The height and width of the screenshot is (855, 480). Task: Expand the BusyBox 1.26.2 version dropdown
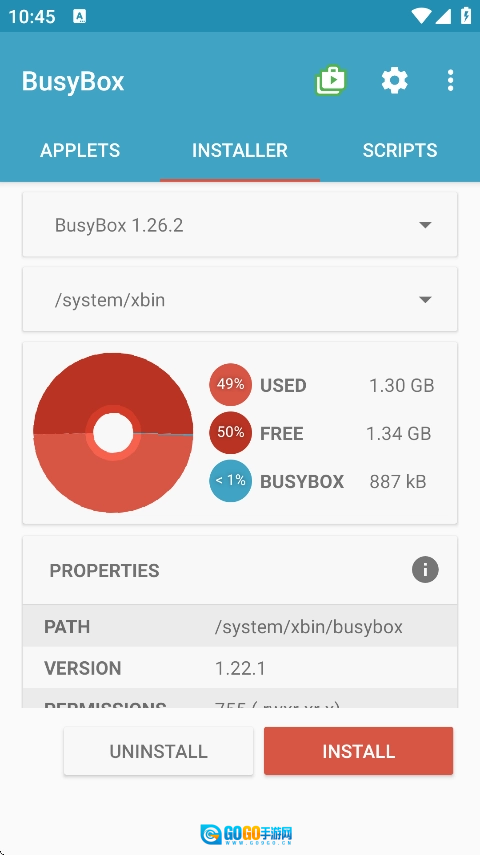(239, 225)
